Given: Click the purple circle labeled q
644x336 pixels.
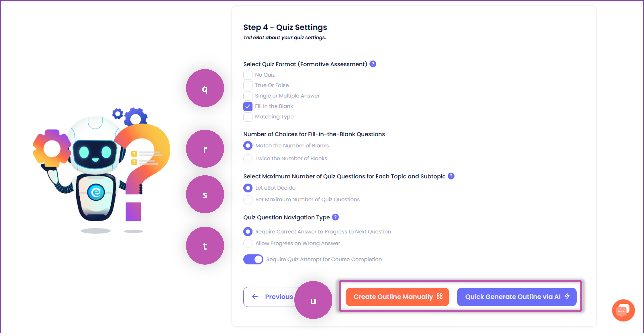Looking at the screenshot, I should (205, 88).
